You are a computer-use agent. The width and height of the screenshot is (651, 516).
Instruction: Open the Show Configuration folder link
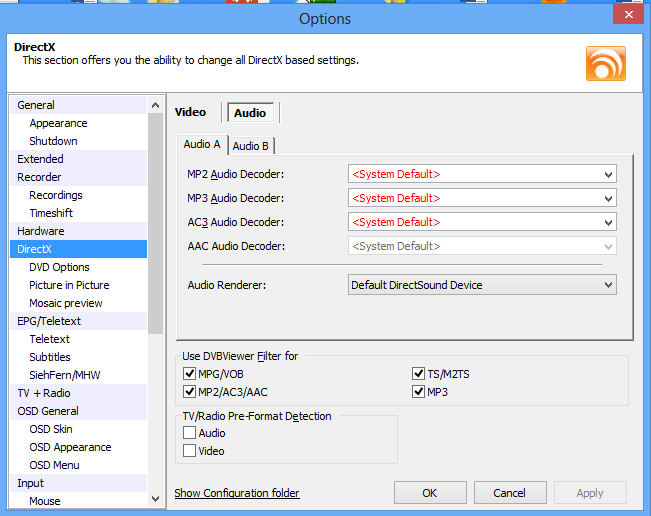point(237,493)
